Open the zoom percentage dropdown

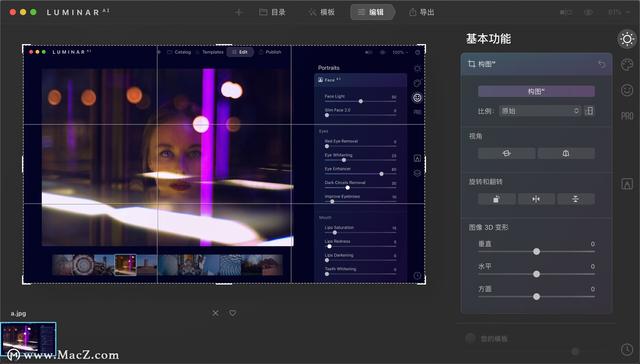(x=617, y=12)
